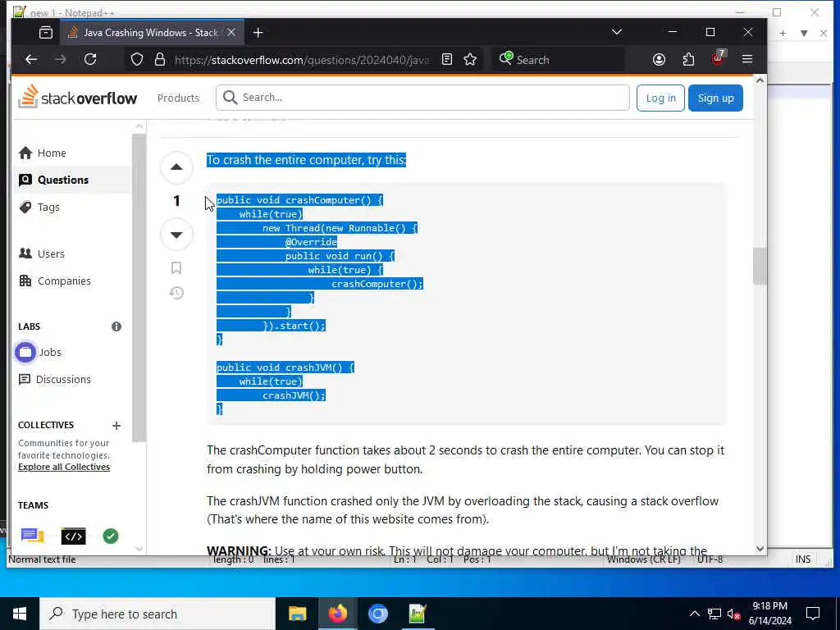Bookmark page with the star icon
840x630 pixels.
[470, 59]
